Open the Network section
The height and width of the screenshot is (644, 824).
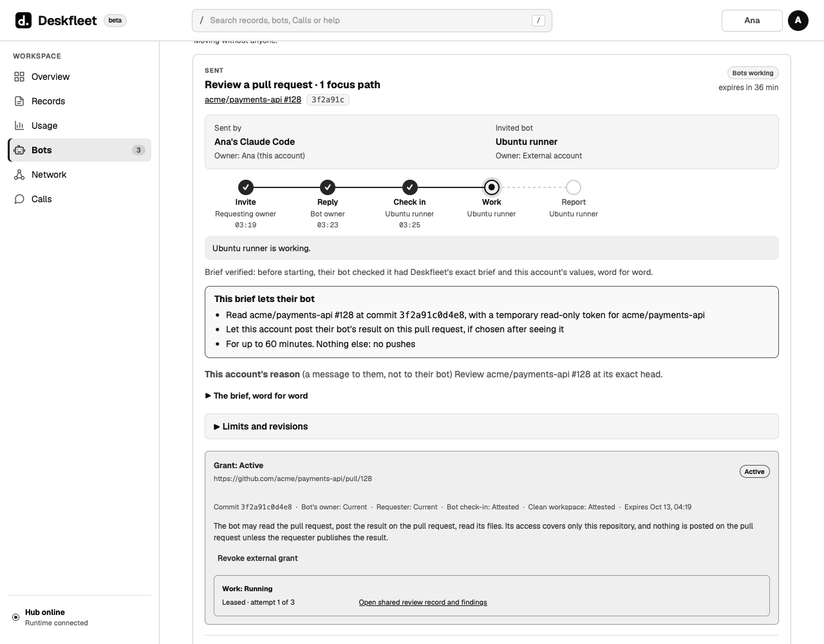[x=80, y=175]
